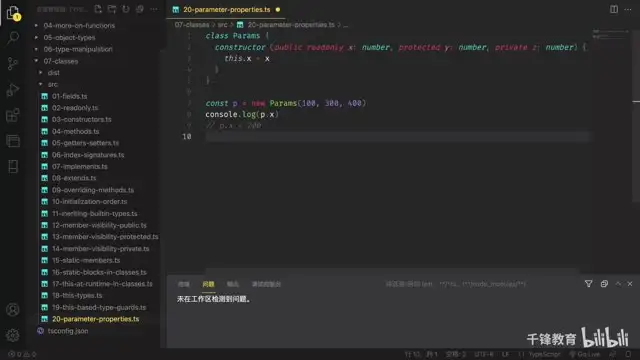Open errors and warnings count in status bar
Image resolution: width=640 pixels, height=360 pixels.
(22, 354)
